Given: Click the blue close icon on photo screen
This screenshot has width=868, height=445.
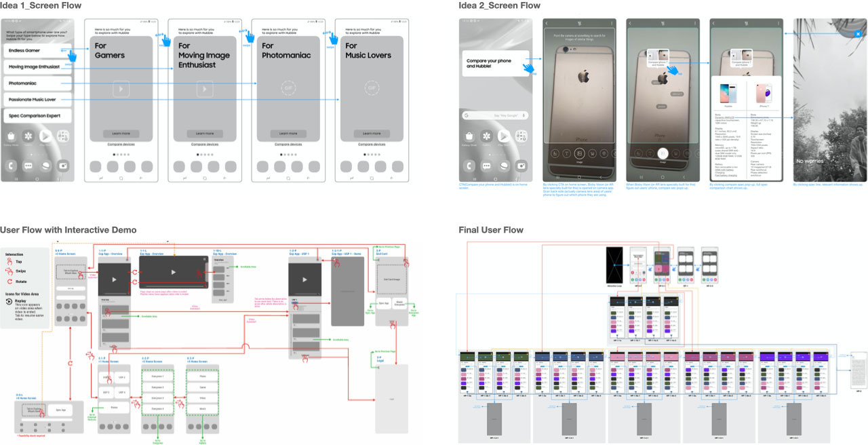Looking at the screenshot, I should tap(857, 33).
